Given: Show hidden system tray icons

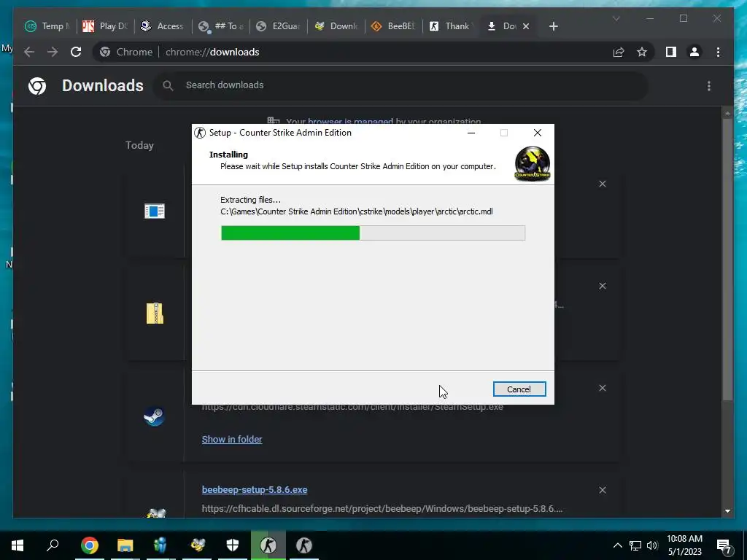Looking at the screenshot, I should (x=617, y=545).
